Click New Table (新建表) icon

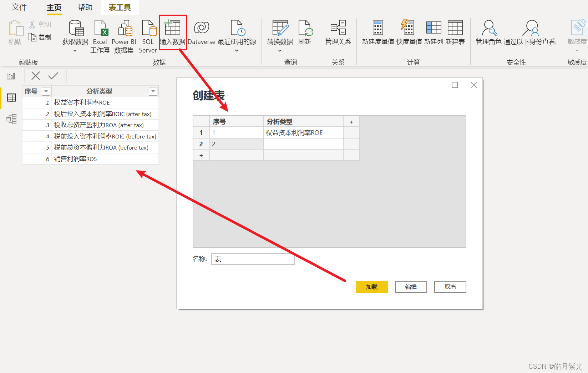tap(455, 28)
